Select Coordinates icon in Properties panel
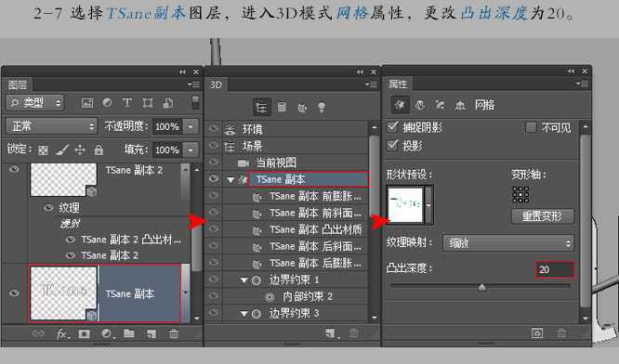The image size is (619, 364). (460, 105)
